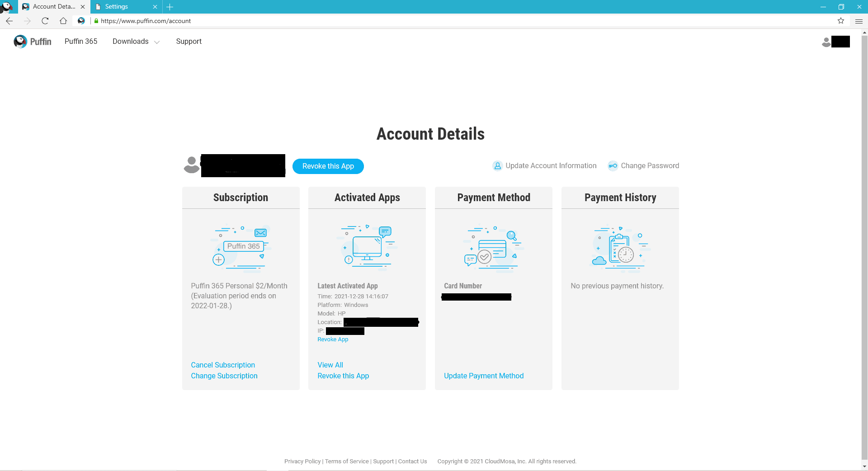
Task: Open the browser hamburger menu
Action: coord(859,21)
